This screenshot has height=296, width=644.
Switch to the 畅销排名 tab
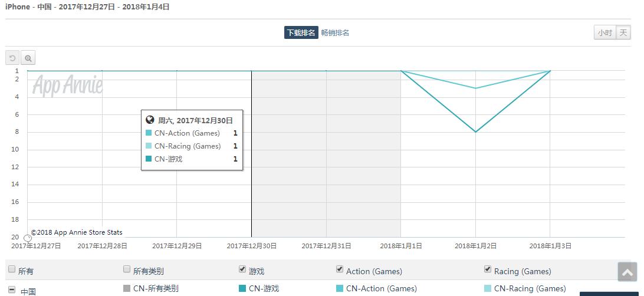pos(335,33)
